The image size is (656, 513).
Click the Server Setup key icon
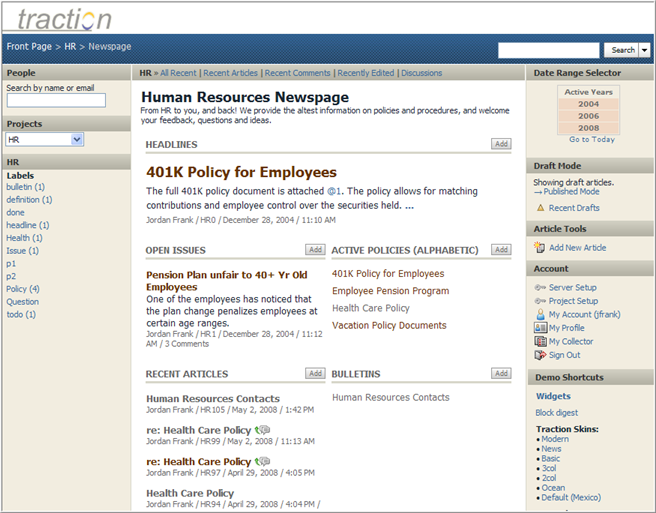(x=540, y=287)
